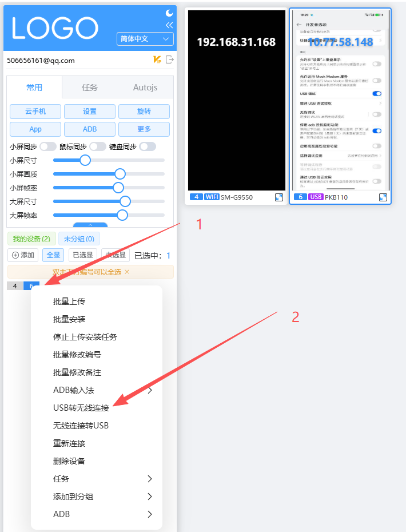Toggle USB 调试 switch on phone screen
Image resolution: width=406 pixels, height=532 pixels.
(x=377, y=94)
